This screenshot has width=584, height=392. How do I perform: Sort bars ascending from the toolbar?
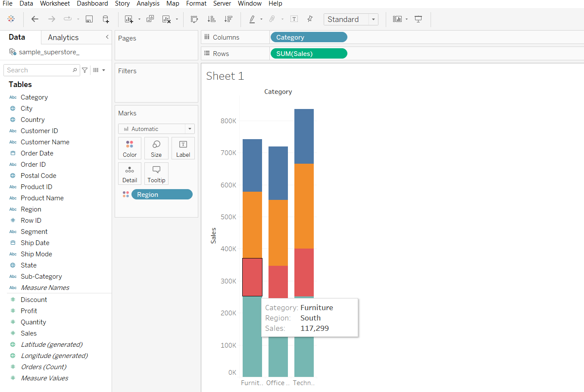click(x=211, y=19)
